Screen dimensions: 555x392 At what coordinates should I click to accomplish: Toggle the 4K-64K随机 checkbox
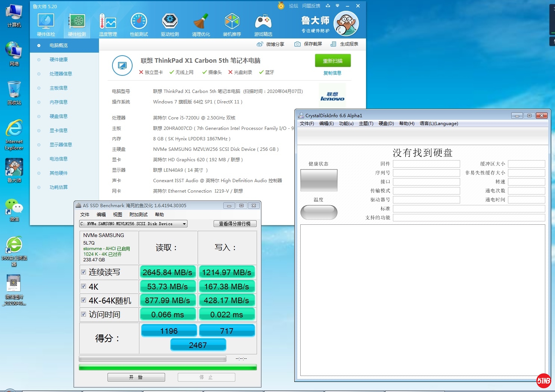(x=84, y=300)
